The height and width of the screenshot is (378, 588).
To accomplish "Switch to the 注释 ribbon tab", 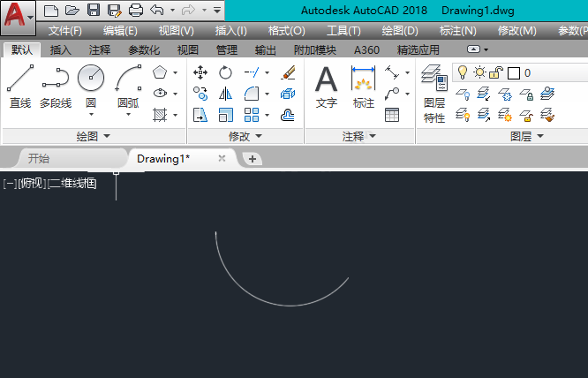I will [100, 49].
